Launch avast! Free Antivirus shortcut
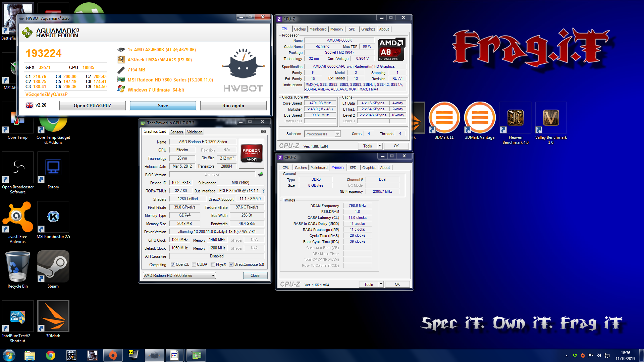 pos(18,222)
